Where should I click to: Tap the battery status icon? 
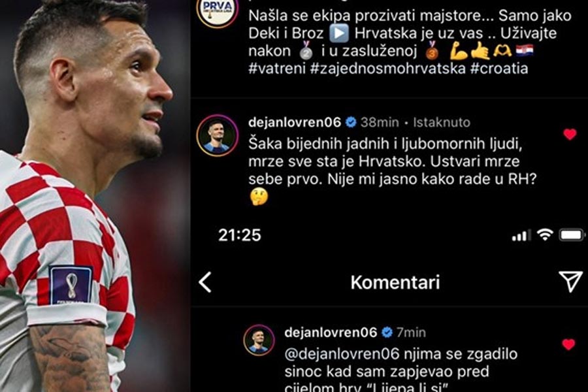[x=572, y=235]
